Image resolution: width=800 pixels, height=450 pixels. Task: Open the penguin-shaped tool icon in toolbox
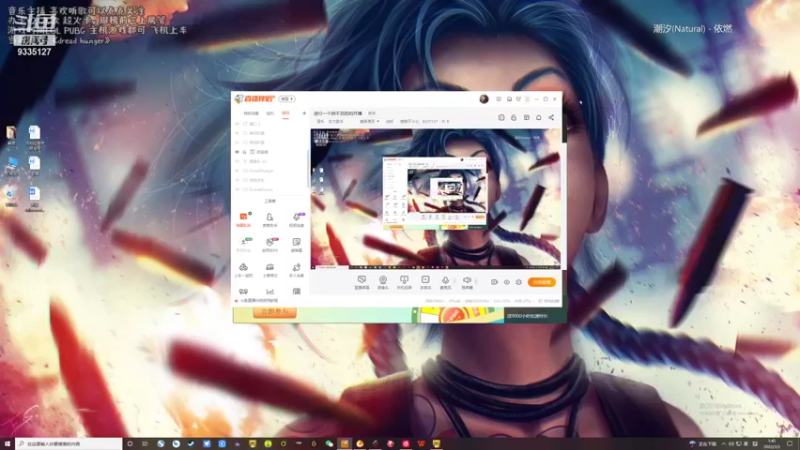[270, 219]
